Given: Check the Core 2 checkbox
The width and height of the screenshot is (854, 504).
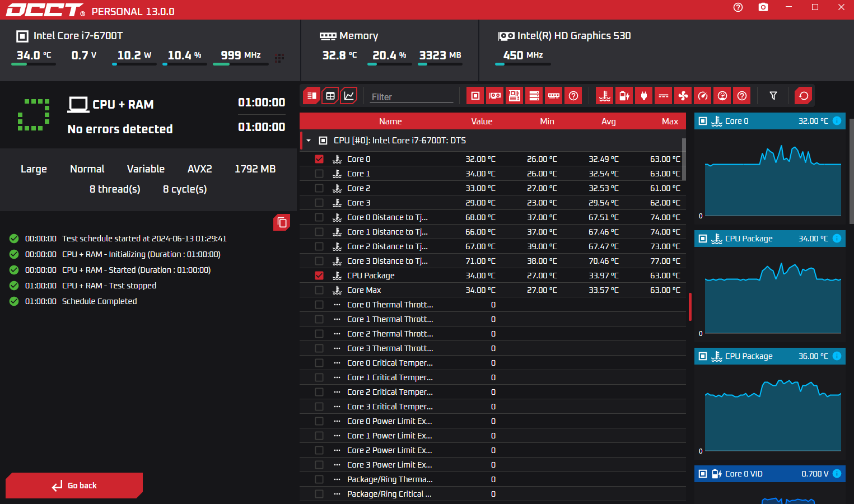Looking at the screenshot, I should click(319, 188).
